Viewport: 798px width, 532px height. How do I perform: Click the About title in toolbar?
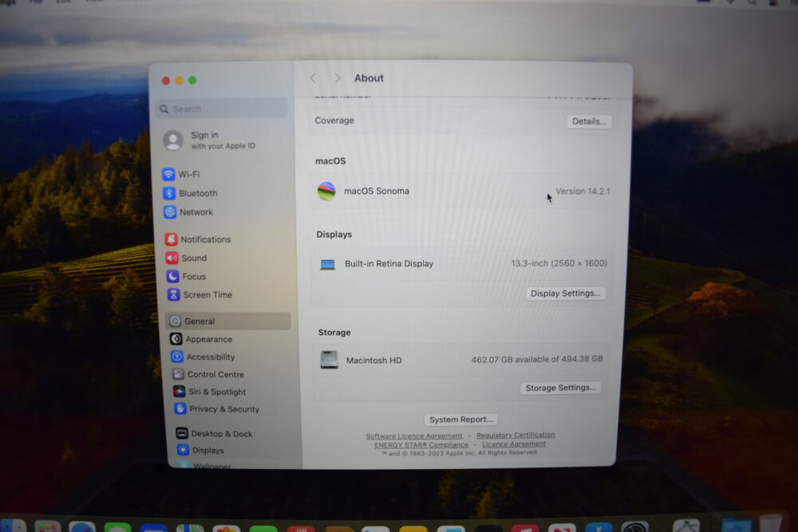click(369, 78)
